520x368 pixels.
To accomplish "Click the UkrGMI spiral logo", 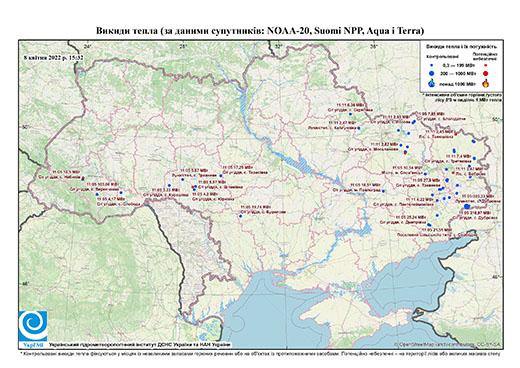I will 33,326.
